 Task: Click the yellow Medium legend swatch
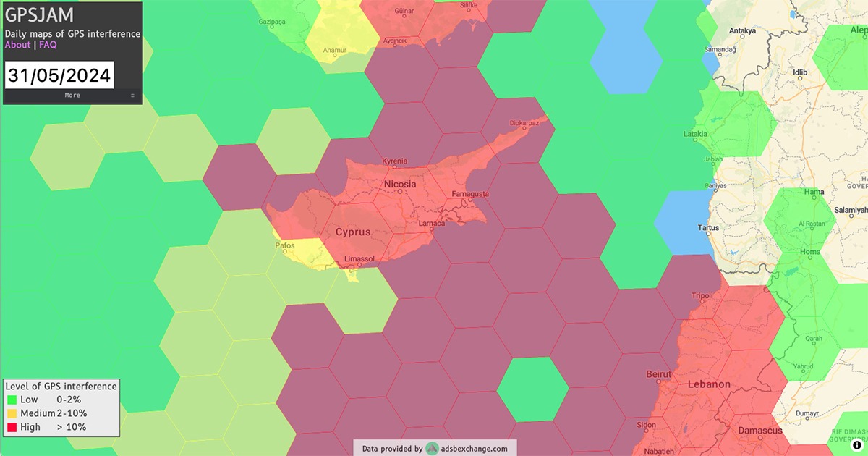point(12,413)
